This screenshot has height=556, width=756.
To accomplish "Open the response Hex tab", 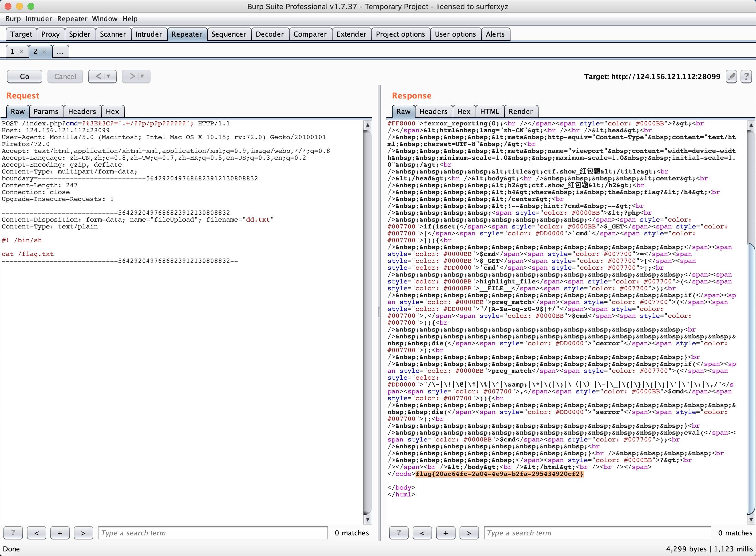I will pos(464,111).
